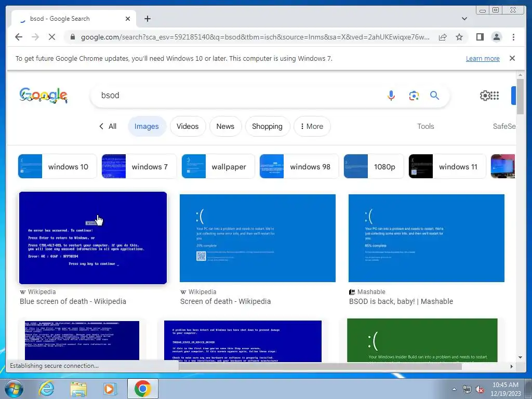
Task: Launch Internet Explorer from taskbar
Action: click(46, 389)
